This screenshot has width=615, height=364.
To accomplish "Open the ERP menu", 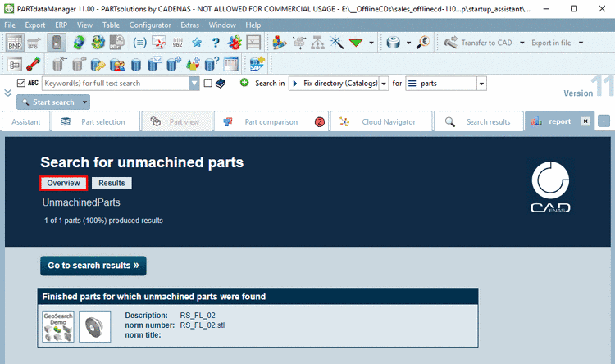I will (x=61, y=25).
